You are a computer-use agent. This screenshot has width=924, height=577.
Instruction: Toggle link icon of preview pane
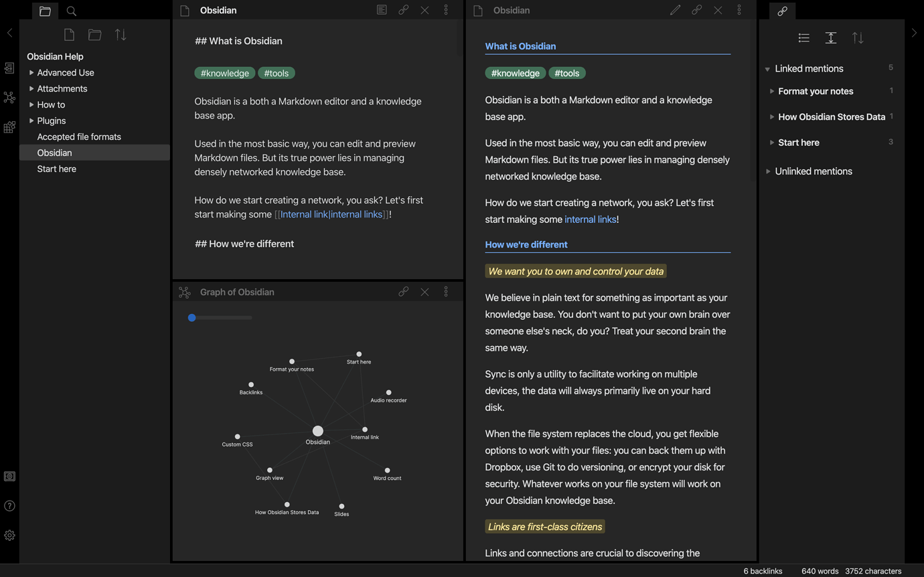pos(696,10)
